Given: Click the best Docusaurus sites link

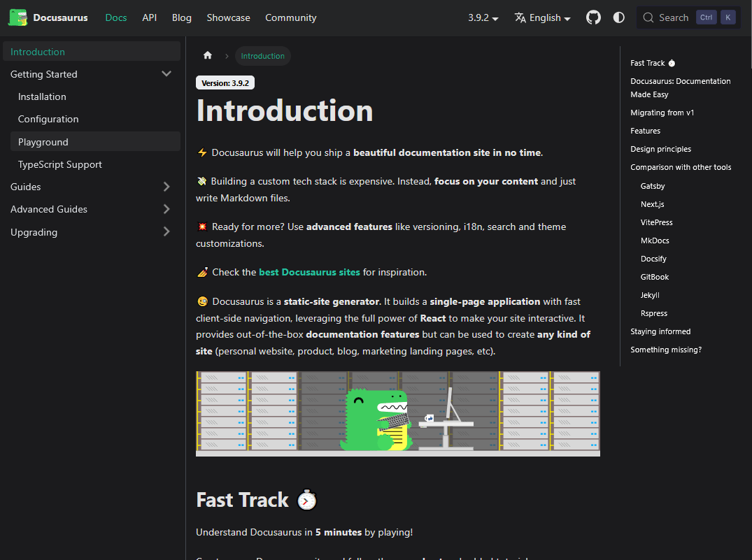Looking at the screenshot, I should pyautogui.click(x=309, y=271).
